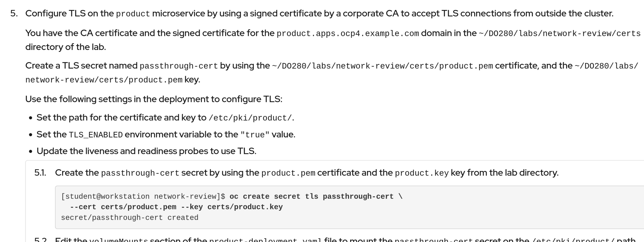Click the "true" value text
644x242 pixels.
(x=255, y=135)
